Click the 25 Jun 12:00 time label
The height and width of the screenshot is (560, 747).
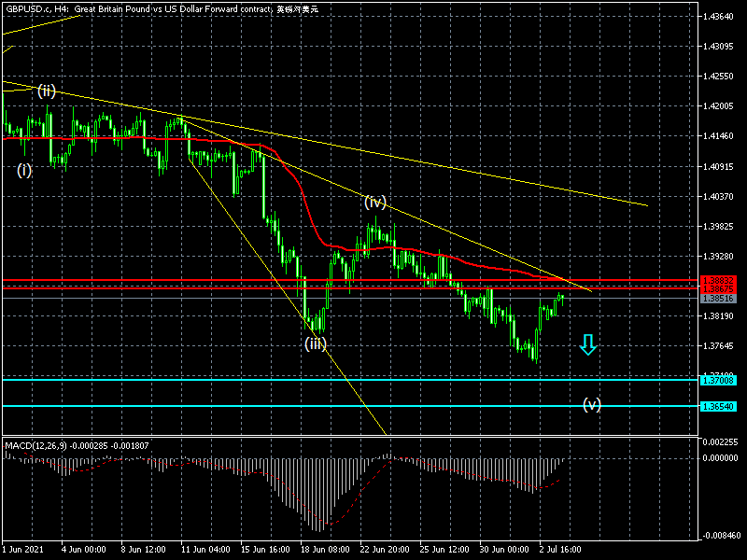(x=444, y=550)
